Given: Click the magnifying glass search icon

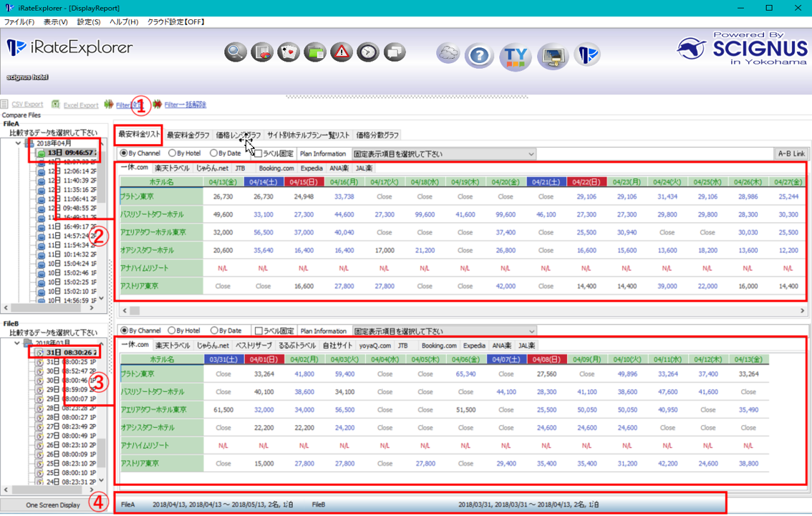Looking at the screenshot, I should point(236,52).
